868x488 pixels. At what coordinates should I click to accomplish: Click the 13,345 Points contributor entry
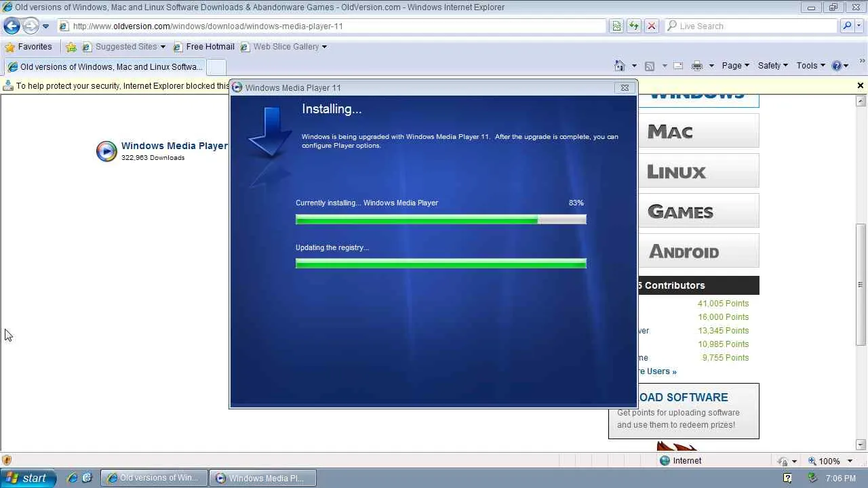click(x=723, y=331)
